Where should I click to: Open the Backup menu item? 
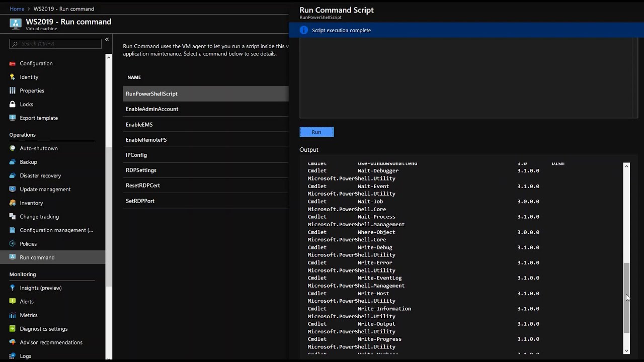28,162
